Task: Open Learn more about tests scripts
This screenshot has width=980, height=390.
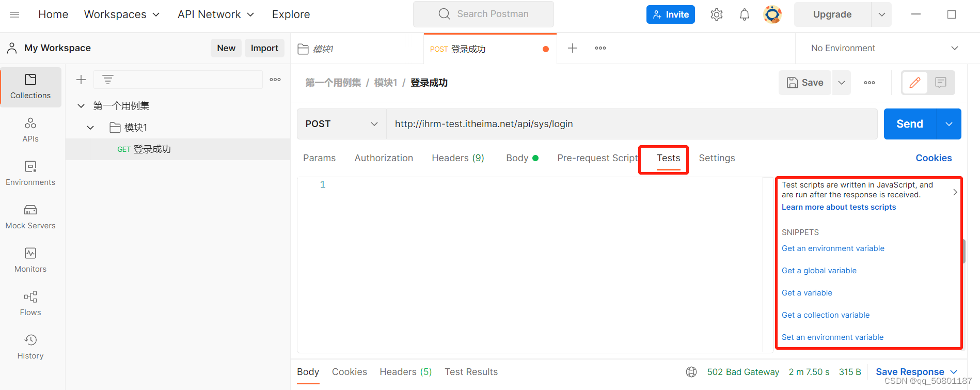Action: point(839,207)
